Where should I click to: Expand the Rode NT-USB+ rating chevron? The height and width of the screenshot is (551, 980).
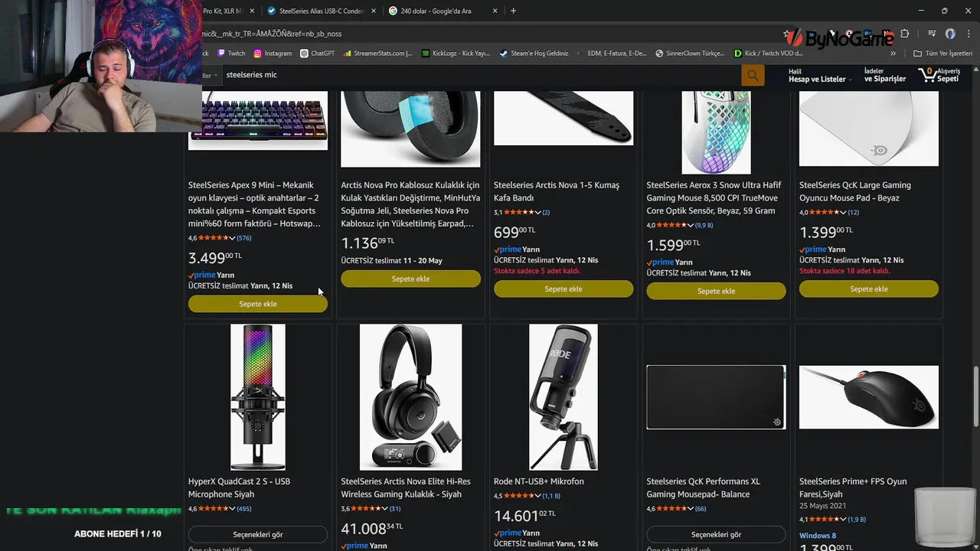click(537, 496)
